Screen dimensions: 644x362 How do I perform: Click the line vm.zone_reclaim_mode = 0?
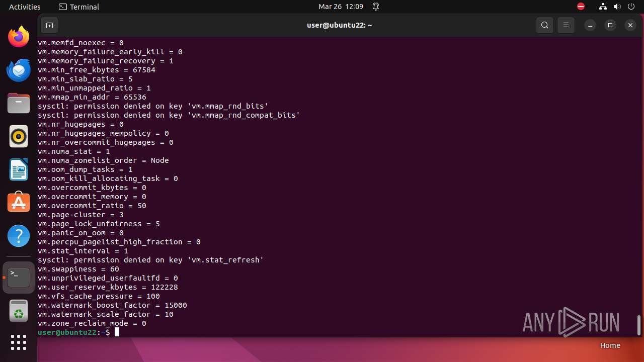pos(92,323)
